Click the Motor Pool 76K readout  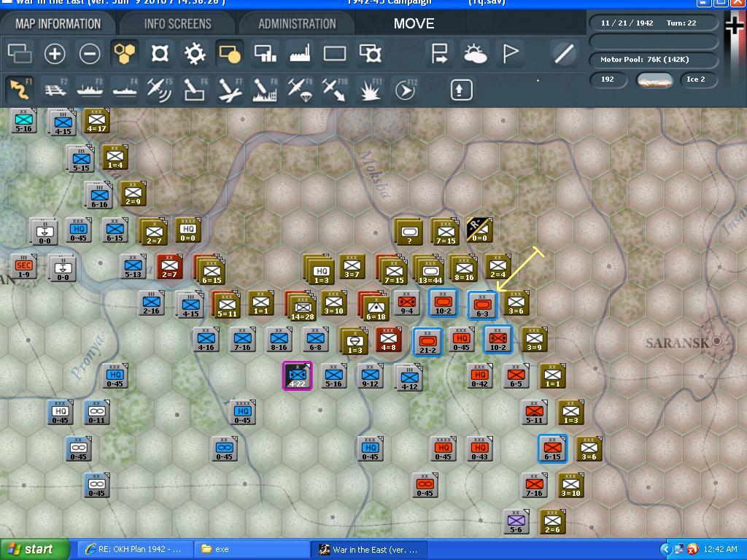[x=653, y=60]
